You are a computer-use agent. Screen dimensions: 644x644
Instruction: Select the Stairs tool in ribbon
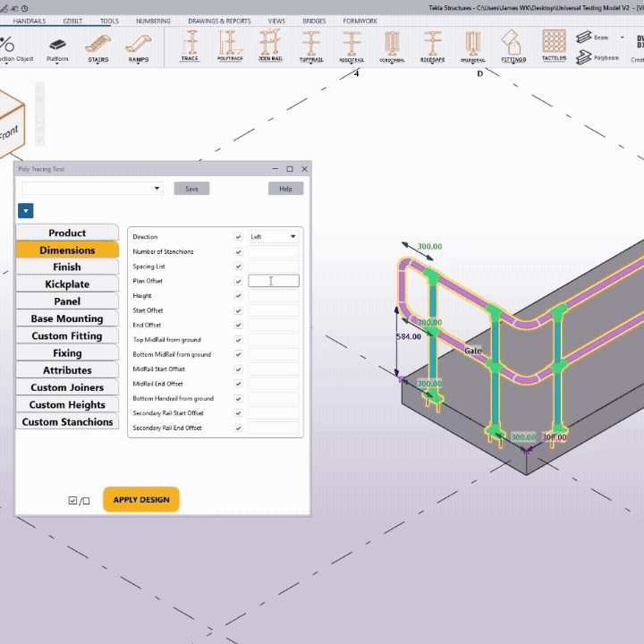(98, 47)
